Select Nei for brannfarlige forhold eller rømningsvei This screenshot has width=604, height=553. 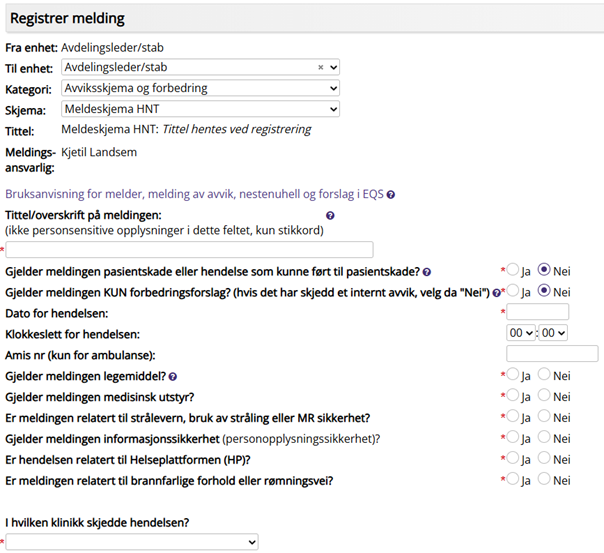544,479
